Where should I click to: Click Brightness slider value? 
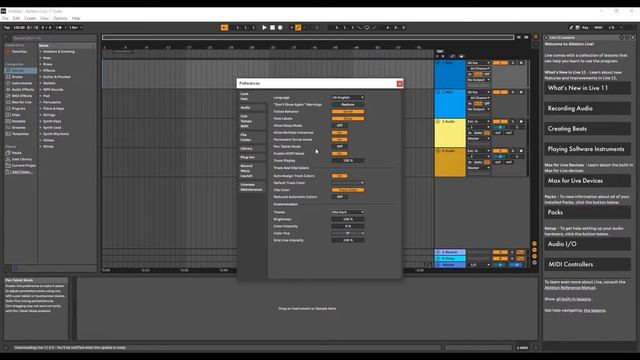click(348, 219)
